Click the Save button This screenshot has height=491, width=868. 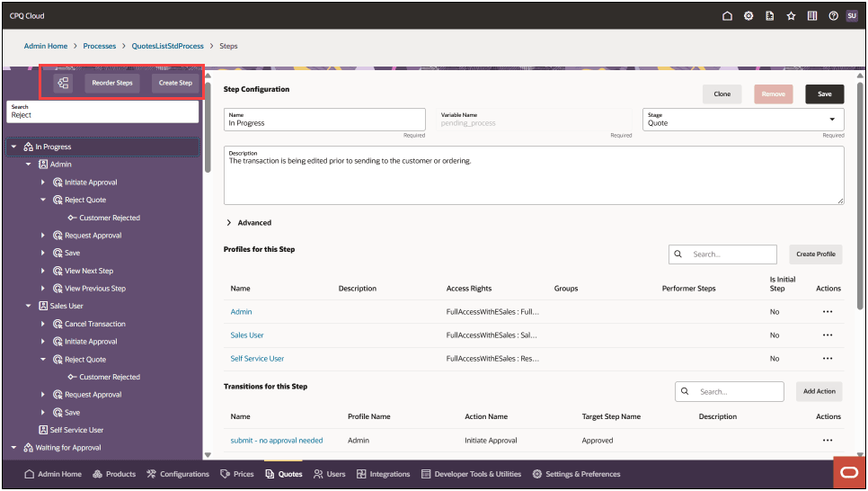click(825, 94)
